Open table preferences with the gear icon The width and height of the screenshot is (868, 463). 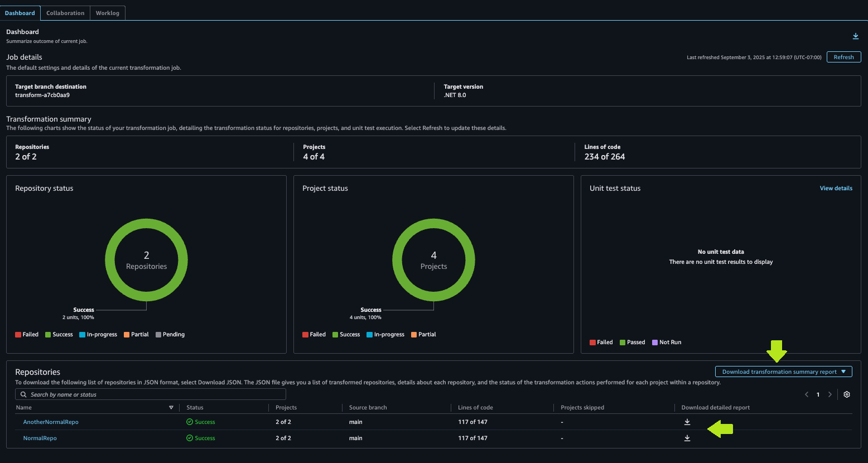tap(847, 394)
